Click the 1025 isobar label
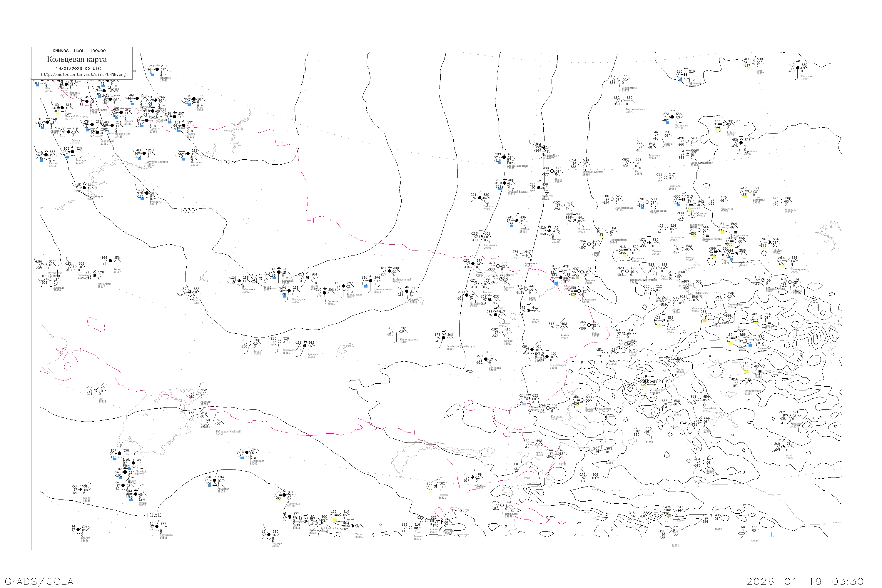Screen dimensions: 882x588 pyautogui.click(x=227, y=162)
